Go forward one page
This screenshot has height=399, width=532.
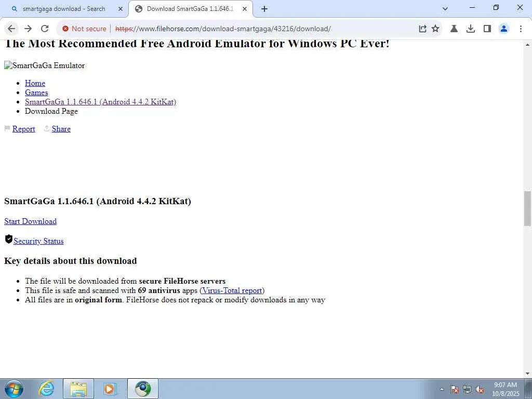(x=28, y=29)
